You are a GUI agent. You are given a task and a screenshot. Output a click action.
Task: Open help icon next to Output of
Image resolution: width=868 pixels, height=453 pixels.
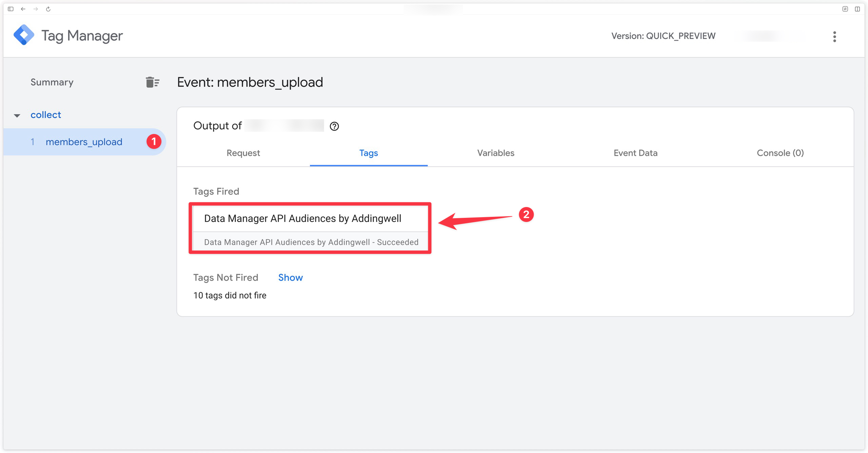(334, 126)
